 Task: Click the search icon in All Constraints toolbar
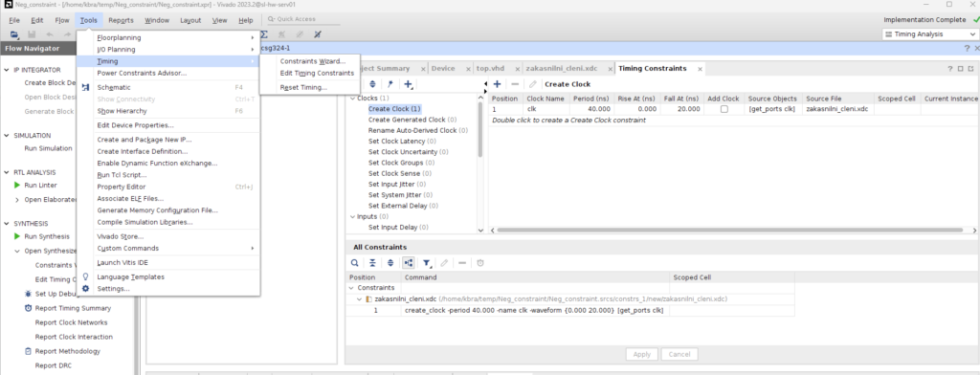coord(354,263)
